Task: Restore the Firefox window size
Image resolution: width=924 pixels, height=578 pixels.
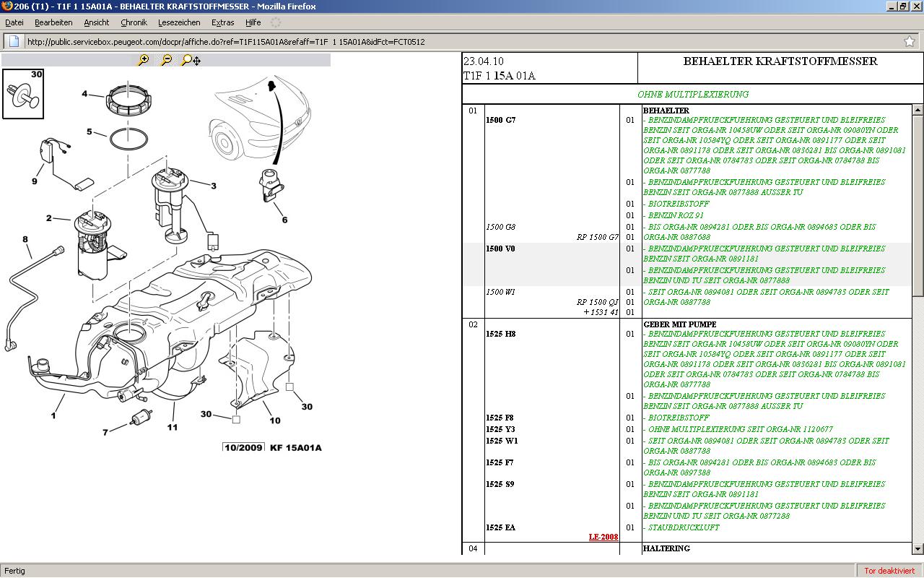Action: click(x=902, y=6)
